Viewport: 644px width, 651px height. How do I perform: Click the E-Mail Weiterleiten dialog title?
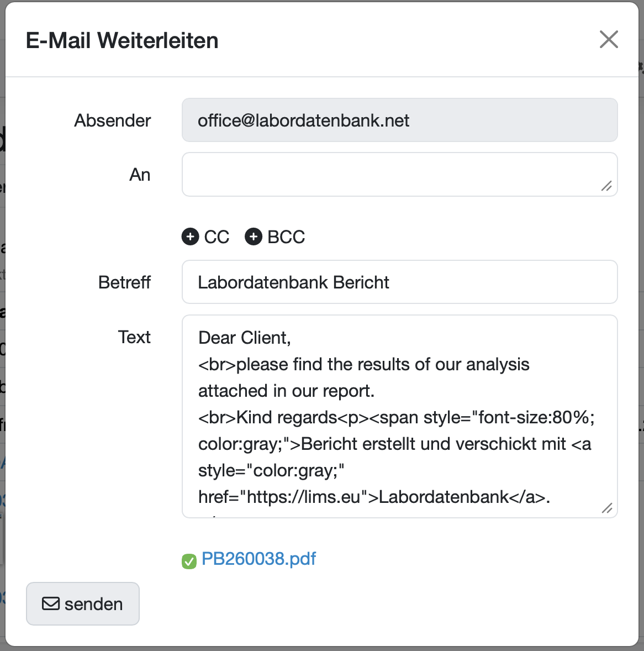click(122, 40)
